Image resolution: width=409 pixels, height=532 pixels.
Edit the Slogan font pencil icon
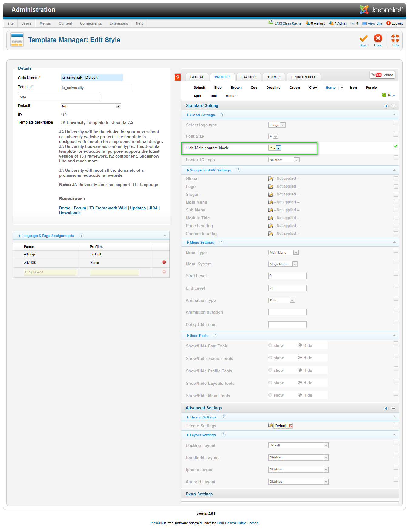point(270,195)
